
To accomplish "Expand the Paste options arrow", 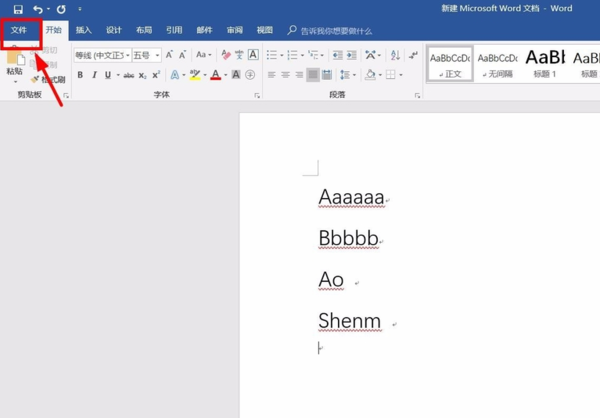I will click(15, 82).
